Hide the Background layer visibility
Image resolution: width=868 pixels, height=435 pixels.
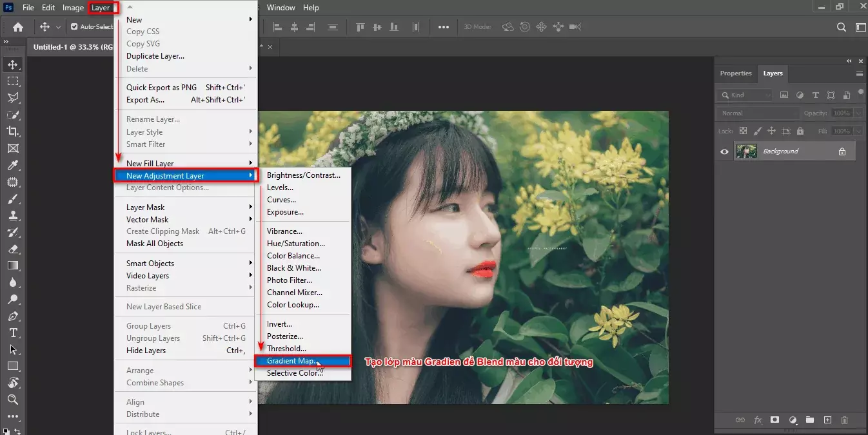[x=724, y=150]
